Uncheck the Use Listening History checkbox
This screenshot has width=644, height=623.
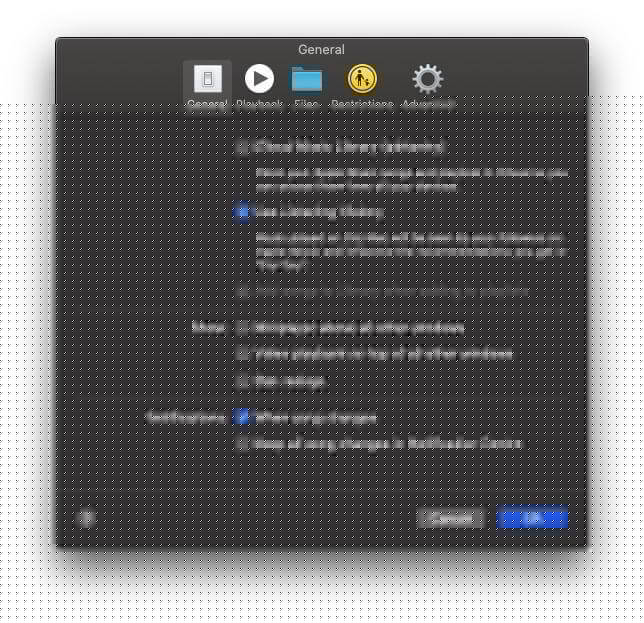click(243, 212)
